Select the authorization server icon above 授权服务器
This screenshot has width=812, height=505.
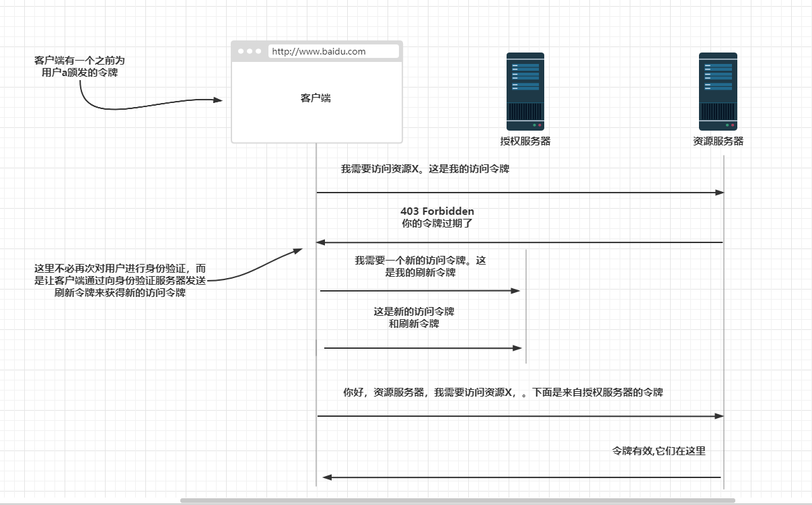(x=525, y=92)
